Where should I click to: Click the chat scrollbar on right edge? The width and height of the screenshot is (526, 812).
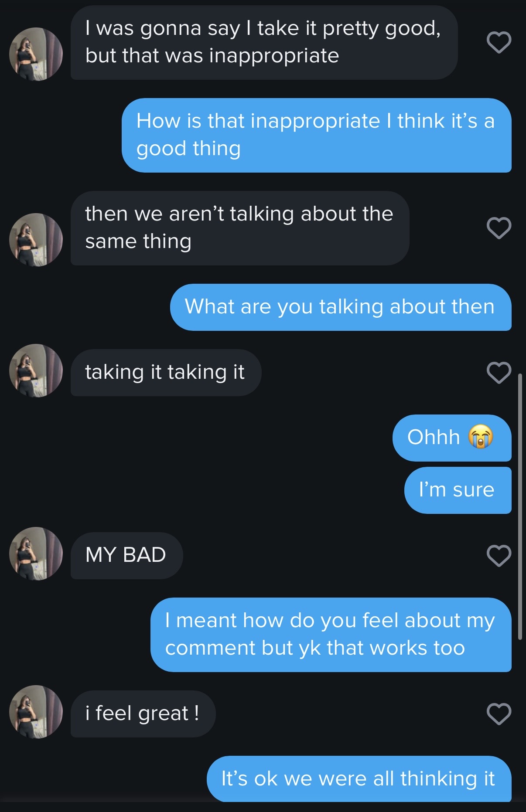pyautogui.click(x=519, y=506)
